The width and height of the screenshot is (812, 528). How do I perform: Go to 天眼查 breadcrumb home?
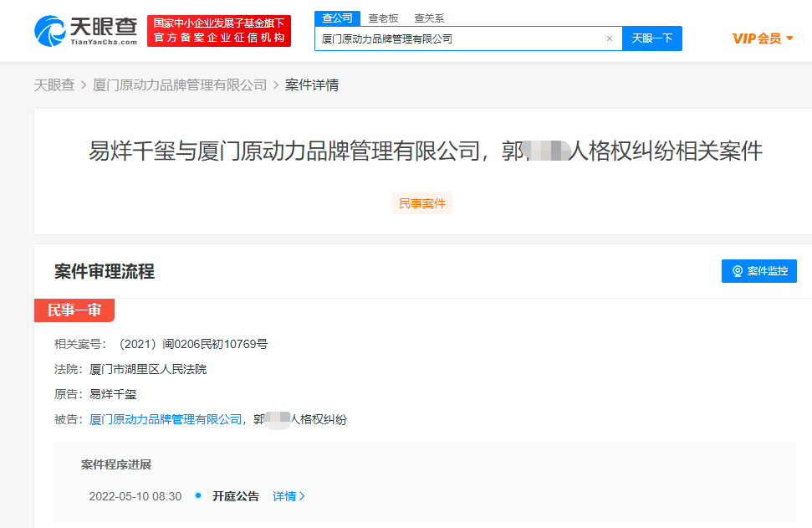click(x=54, y=85)
